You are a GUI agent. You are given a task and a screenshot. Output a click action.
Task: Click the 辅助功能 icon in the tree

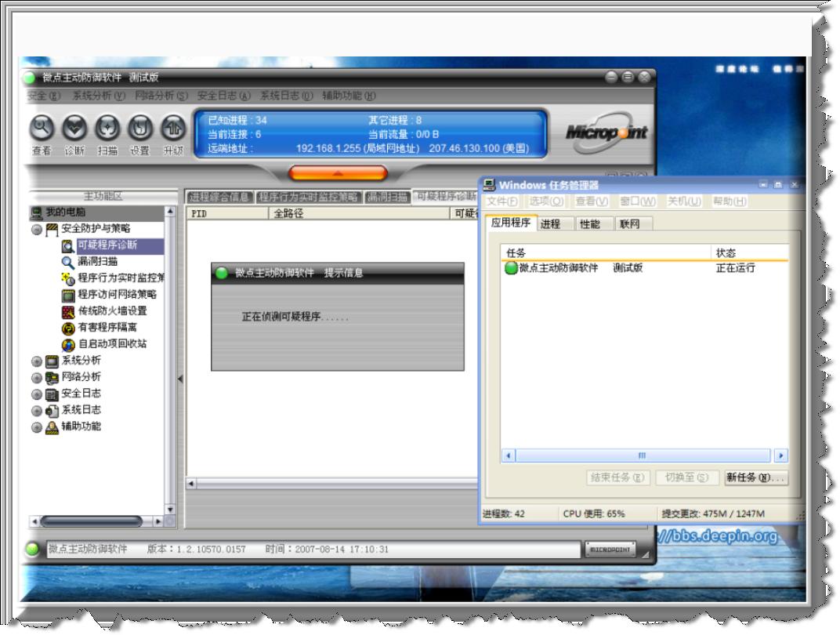pyautogui.click(x=52, y=427)
